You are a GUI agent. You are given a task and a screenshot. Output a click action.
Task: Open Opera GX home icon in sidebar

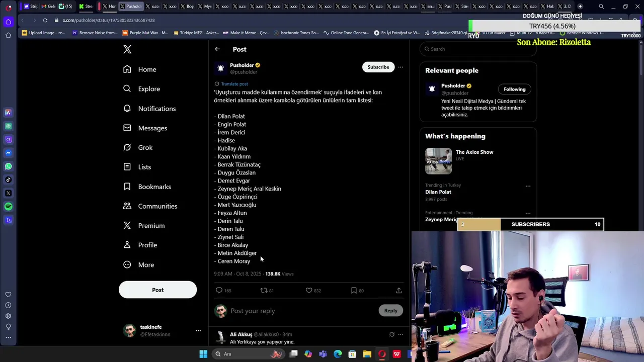(8, 22)
